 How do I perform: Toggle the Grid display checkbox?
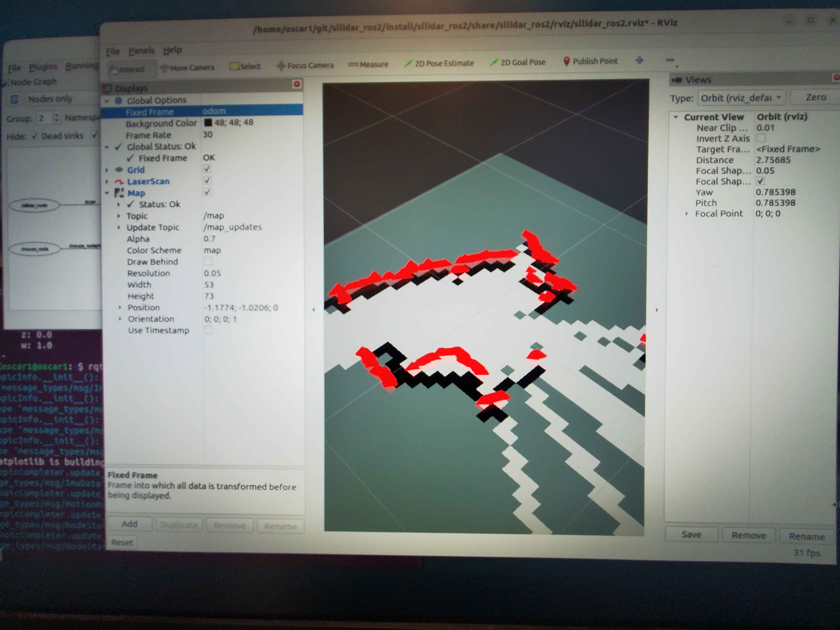[x=207, y=169]
